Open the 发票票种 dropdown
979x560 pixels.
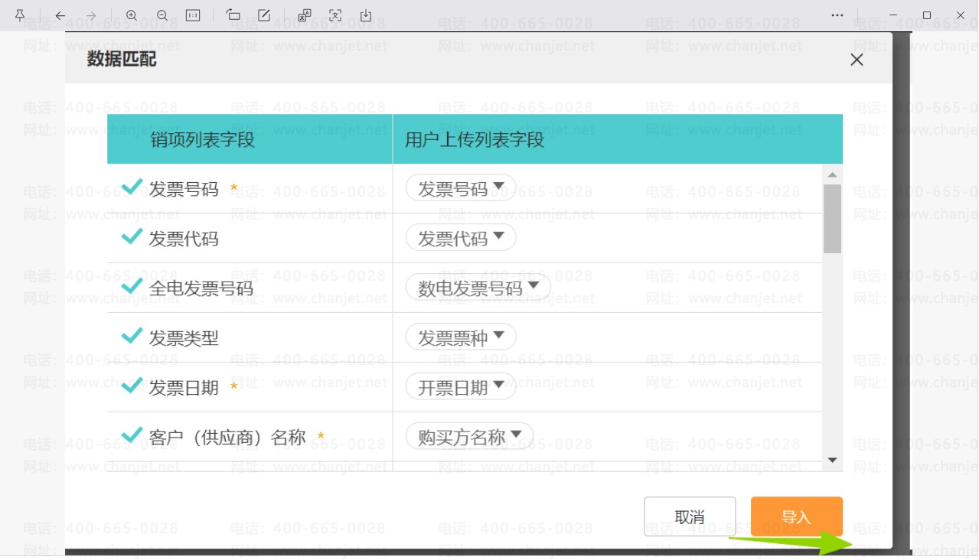coord(461,337)
